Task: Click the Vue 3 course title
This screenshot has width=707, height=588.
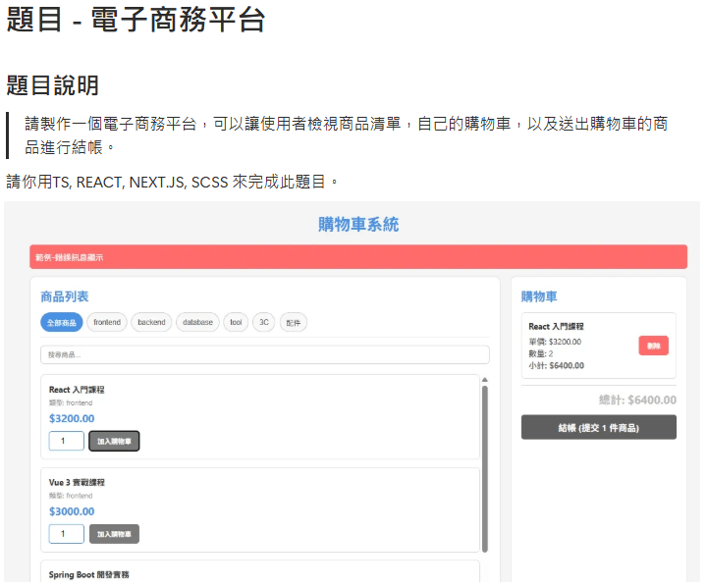Action: point(77,483)
